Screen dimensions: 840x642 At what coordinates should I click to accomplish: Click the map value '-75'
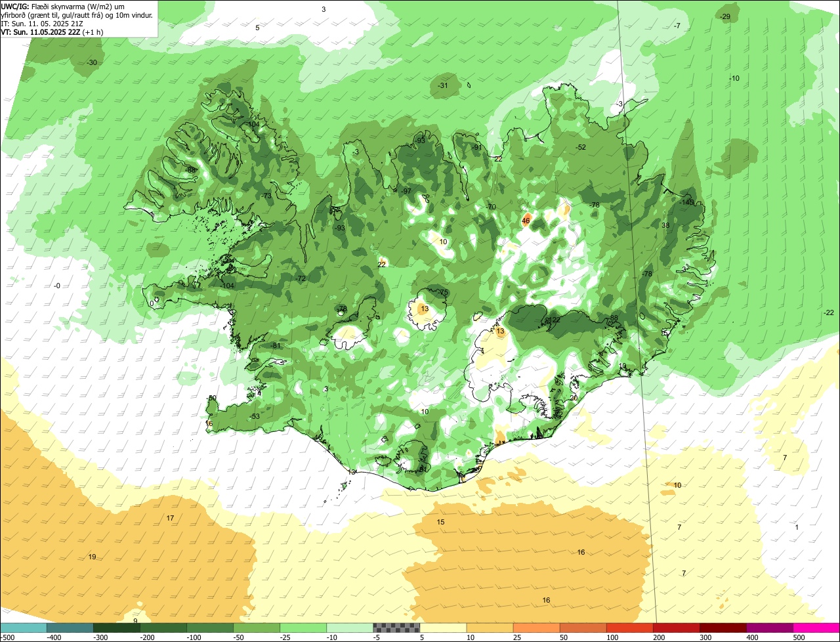[444, 293]
